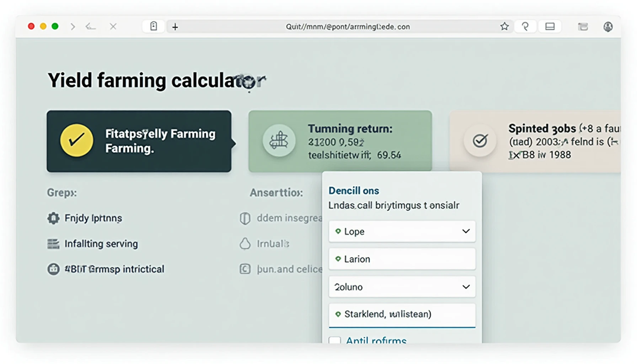Click the Dencill ons panel heading
The width and height of the screenshot is (637, 364).
coord(354,191)
